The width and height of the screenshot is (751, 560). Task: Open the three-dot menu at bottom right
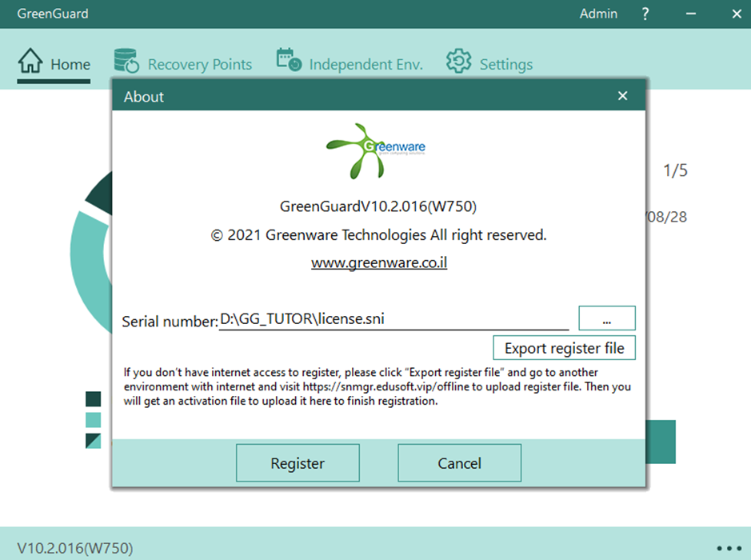pos(729,548)
